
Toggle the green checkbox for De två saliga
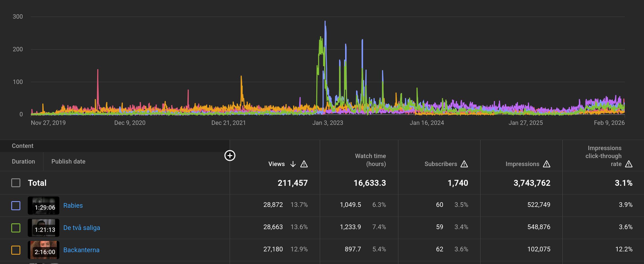tap(16, 228)
